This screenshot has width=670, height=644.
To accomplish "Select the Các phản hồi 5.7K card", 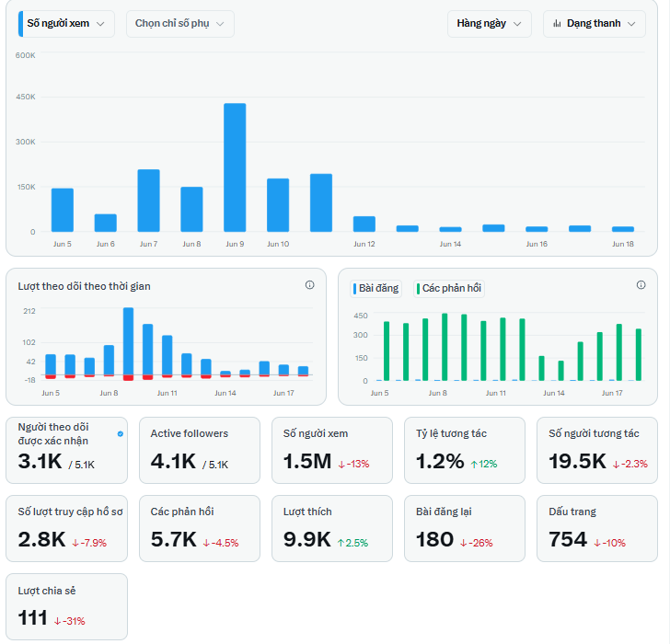I will (200, 529).
